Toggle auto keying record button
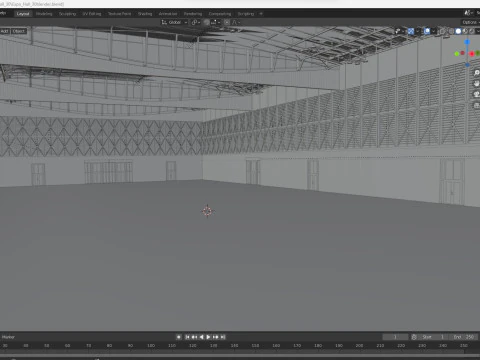Image resolution: width=480 pixels, height=360 pixels. pyautogui.click(x=179, y=337)
